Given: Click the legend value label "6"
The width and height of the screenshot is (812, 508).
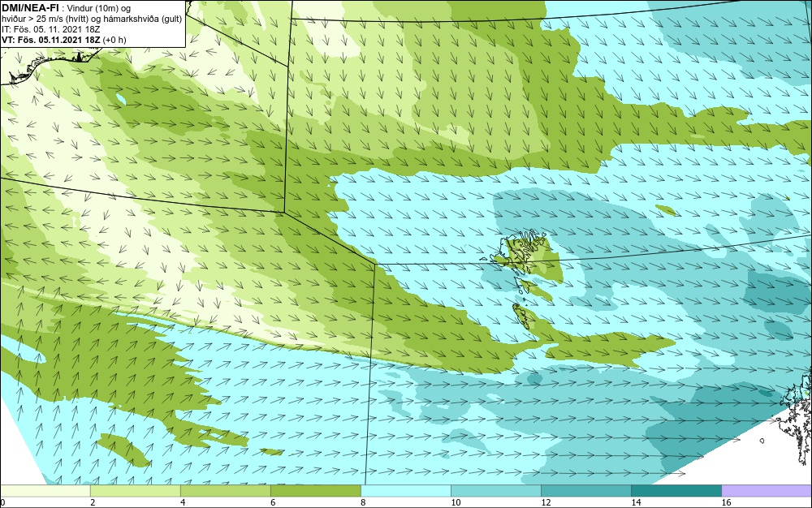Looking at the screenshot, I should pyautogui.click(x=273, y=502).
